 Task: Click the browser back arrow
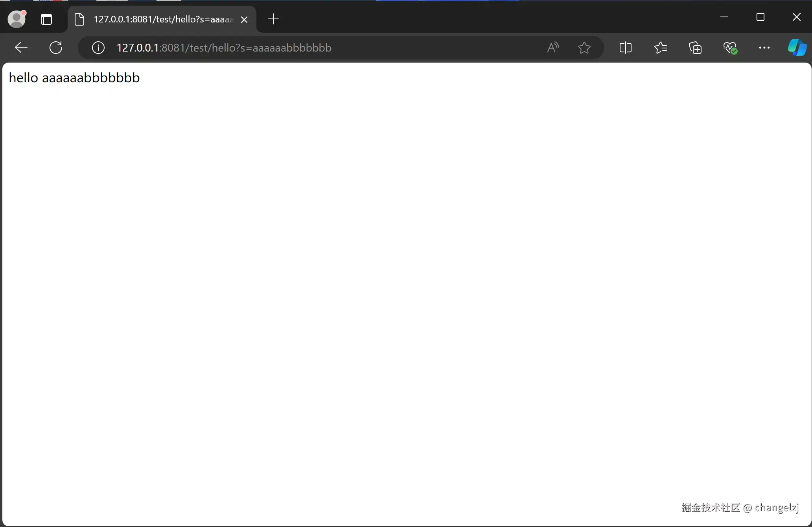pyautogui.click(x=21, y=48)
